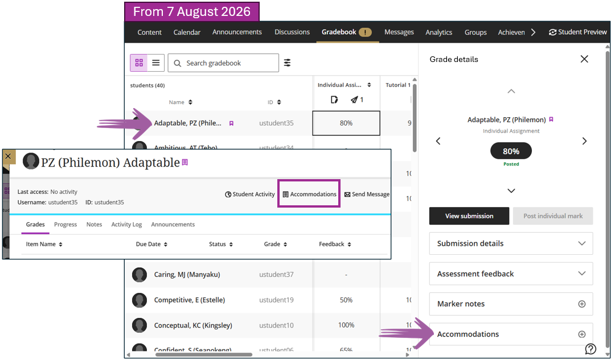Viewport: 615px width, 364px height.
Task: Go to previous student arrow in Grade details
Action: point(438,141)
